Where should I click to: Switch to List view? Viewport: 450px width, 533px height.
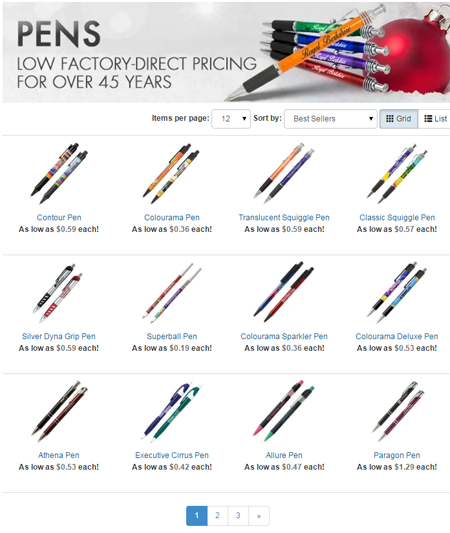(435, 119)
